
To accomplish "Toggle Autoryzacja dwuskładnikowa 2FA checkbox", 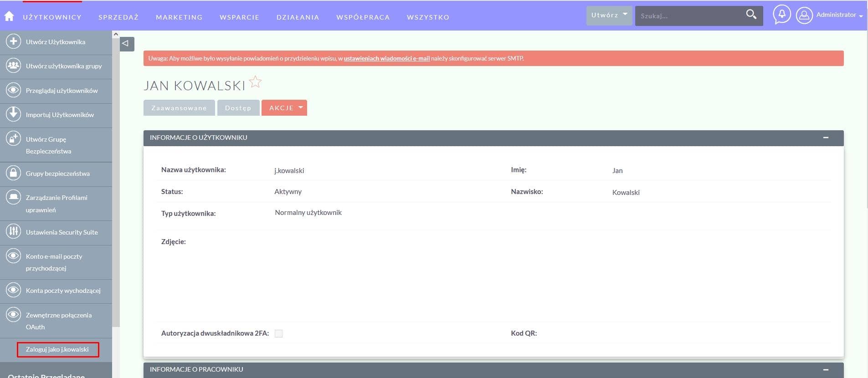I will click(x=279, y=334).
